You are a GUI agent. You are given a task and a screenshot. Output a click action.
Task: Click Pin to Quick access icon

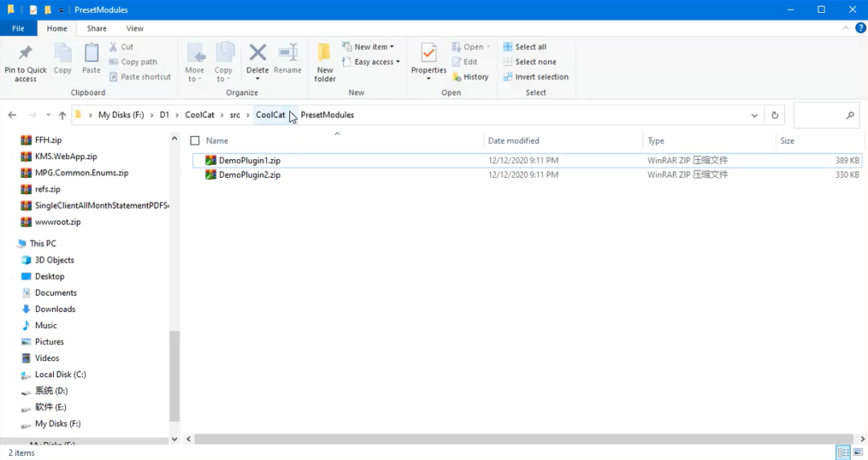click(26, 52)
